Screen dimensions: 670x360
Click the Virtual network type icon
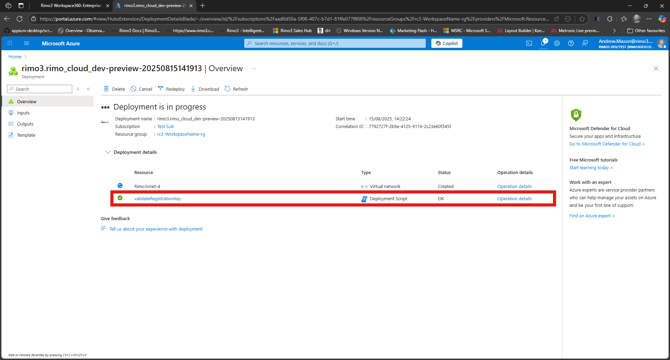click(x=364, y=186)
